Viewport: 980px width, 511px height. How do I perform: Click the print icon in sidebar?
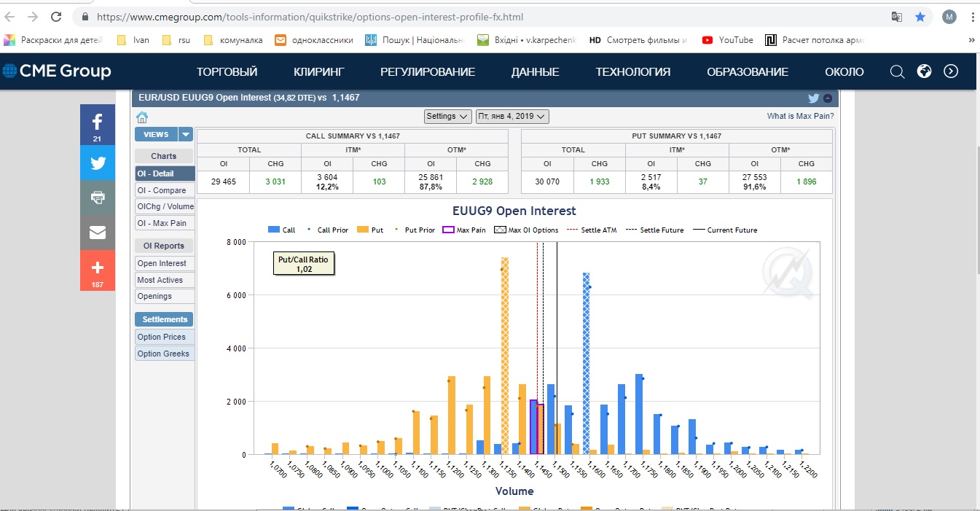point(98,198)
